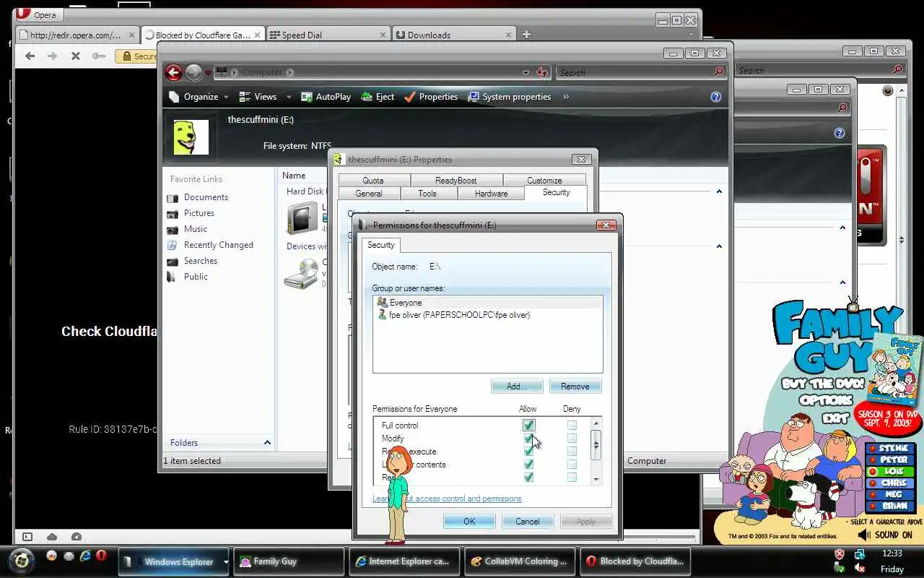924x578 pixels.
Task: Select the hard disk drive icon
Action: tap(302, 217)
